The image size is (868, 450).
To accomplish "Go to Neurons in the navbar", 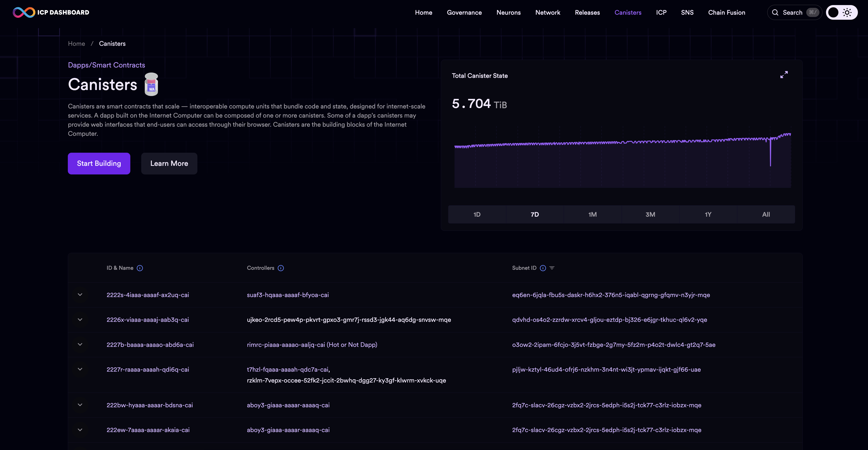I will click(x=508, y=12).
